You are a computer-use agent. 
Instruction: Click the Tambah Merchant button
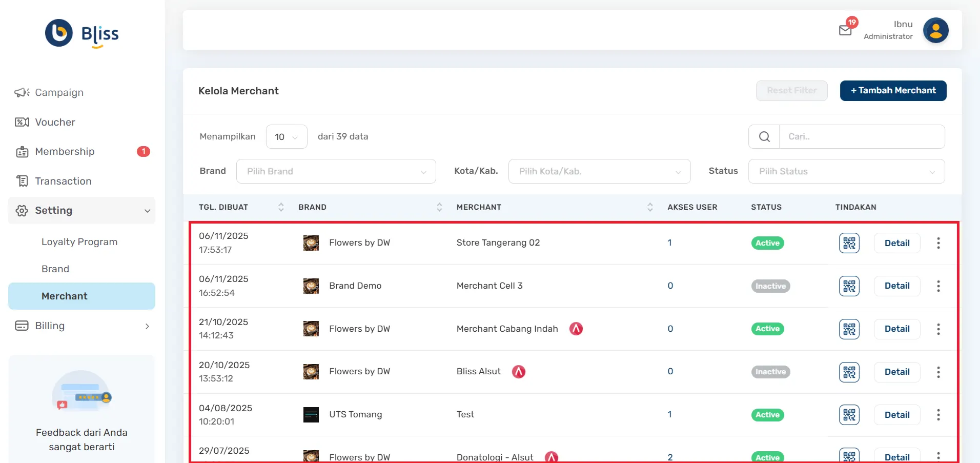(893, 91)
